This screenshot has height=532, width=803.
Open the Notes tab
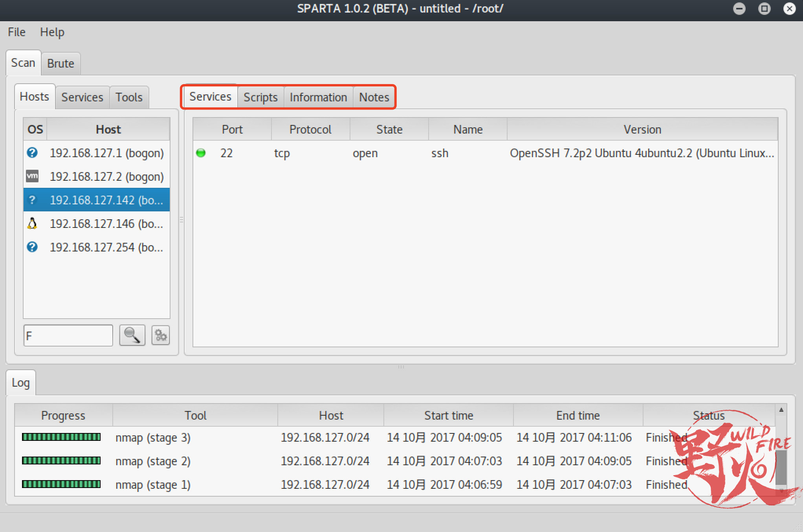click(x=374, y=97)
